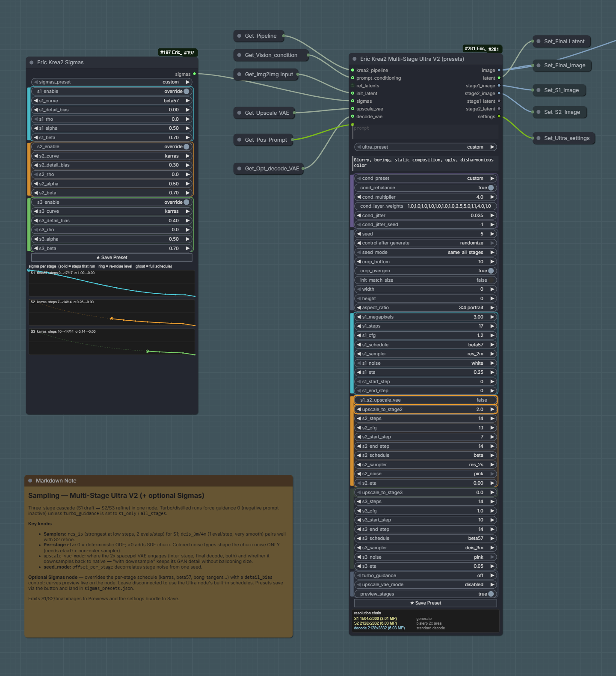Adjust the s2_detail_bias 0.30 slider field
Screen dimensions: 616x676
tap(112, 165)
